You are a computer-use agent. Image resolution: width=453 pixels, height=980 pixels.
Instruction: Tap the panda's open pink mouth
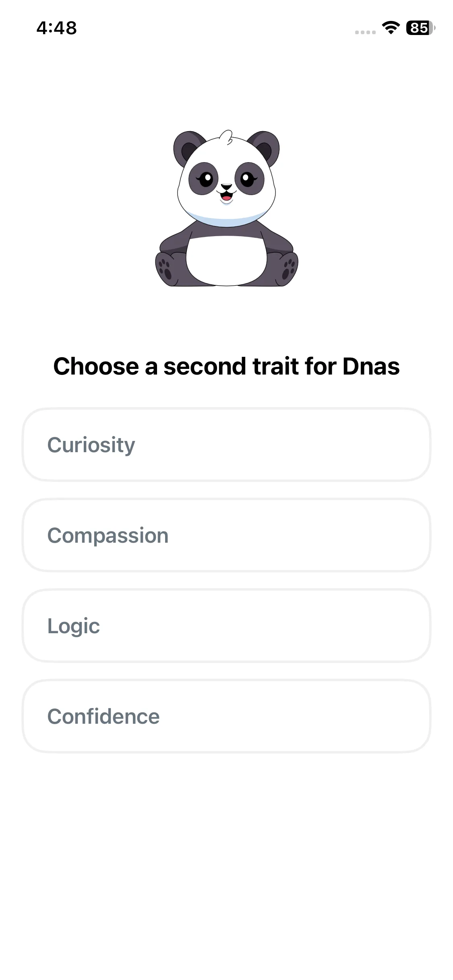pyautogui.click(x=227, y=197)
